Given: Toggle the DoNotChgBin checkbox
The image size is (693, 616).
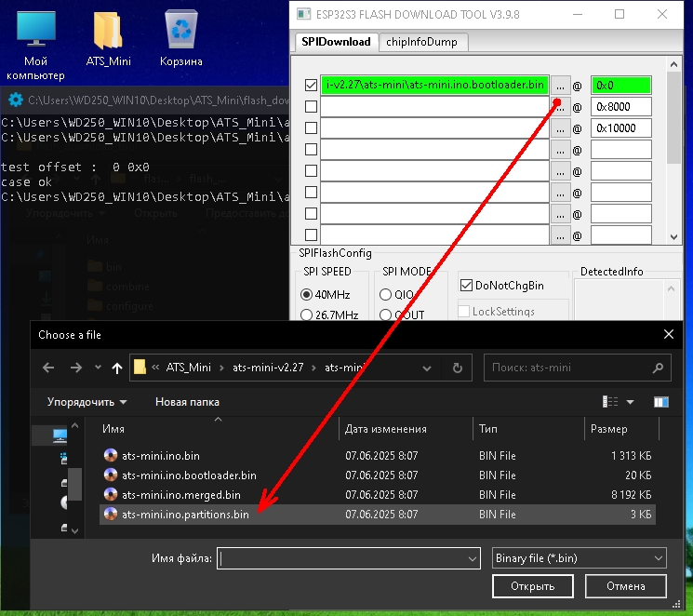Looking at the screenshot, I should point(466,286).
